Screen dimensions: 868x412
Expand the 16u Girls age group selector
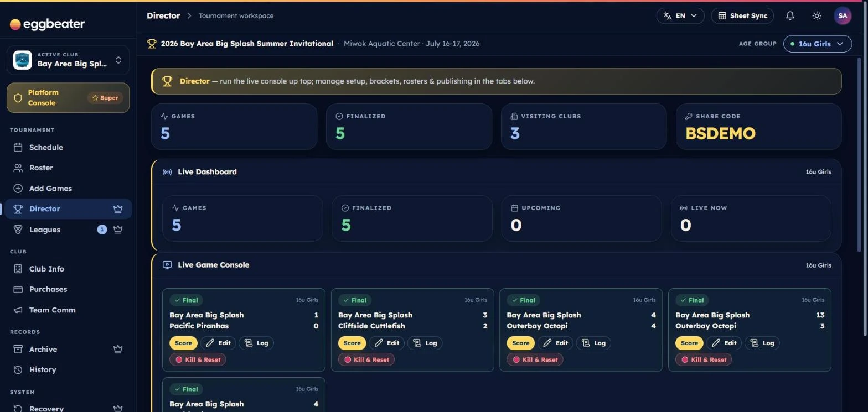[x=817, y=44]
